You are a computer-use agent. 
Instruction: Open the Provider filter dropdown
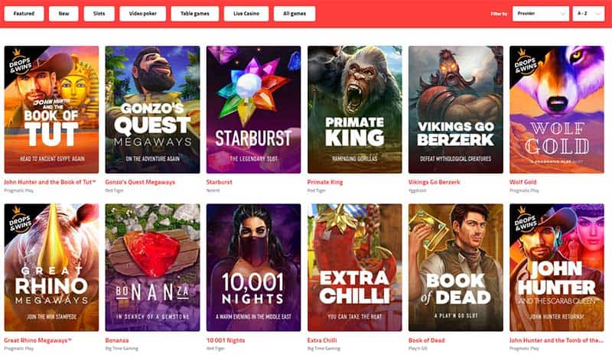click(x=541, y=14)
